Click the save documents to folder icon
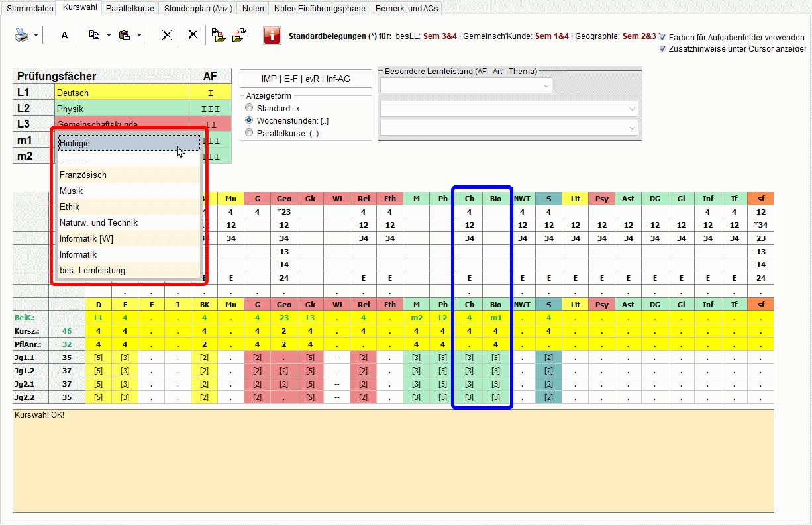The height and width of the screenshot is (525, 812). click(219, 35)
